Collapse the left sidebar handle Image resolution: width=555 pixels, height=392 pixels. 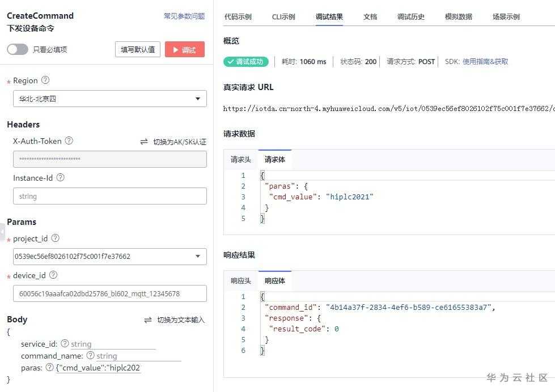coord(2,232)
